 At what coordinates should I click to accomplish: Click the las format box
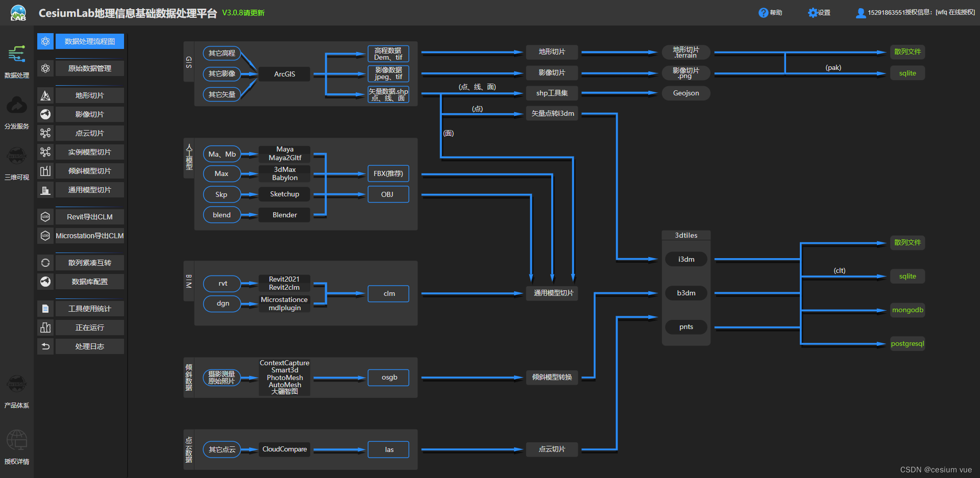(x=388, y=449)
